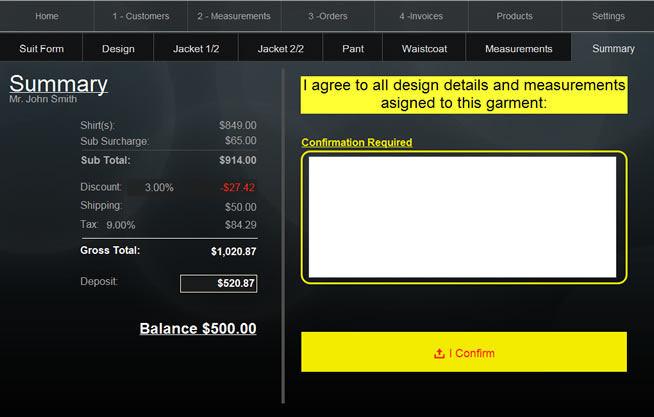Open 2 - Measurements in top navigation
654x417 pixels.
coord(234,16)
